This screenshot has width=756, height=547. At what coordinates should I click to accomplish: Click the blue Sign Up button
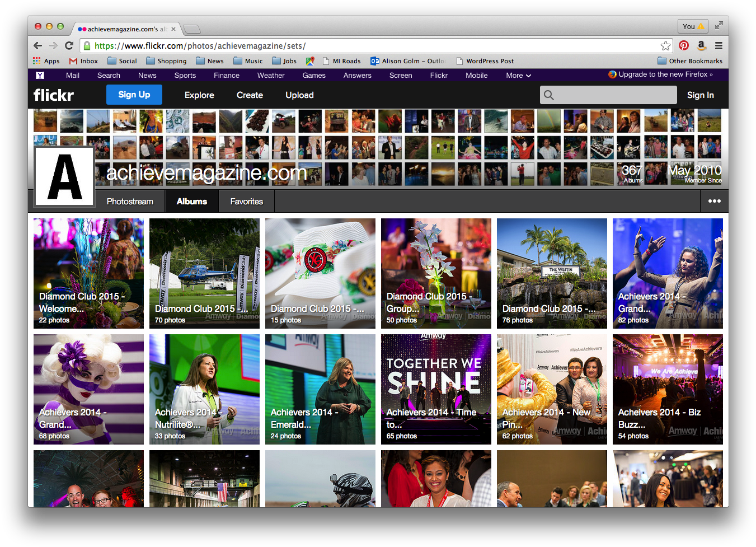(x=134, y=95)
